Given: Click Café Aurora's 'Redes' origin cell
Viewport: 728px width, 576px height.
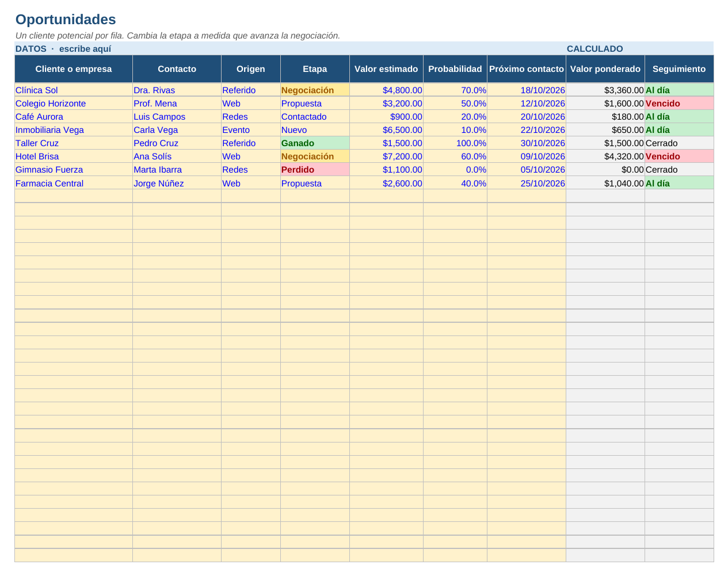Looking at the screenshot, I should (x=251, y=116).
